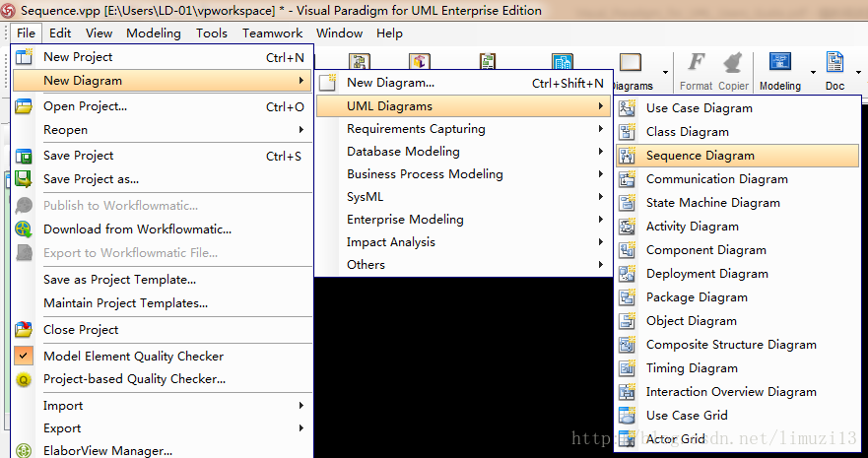Expand the Database Modeling submenu

pyautogui.click(x=601, y=152)
